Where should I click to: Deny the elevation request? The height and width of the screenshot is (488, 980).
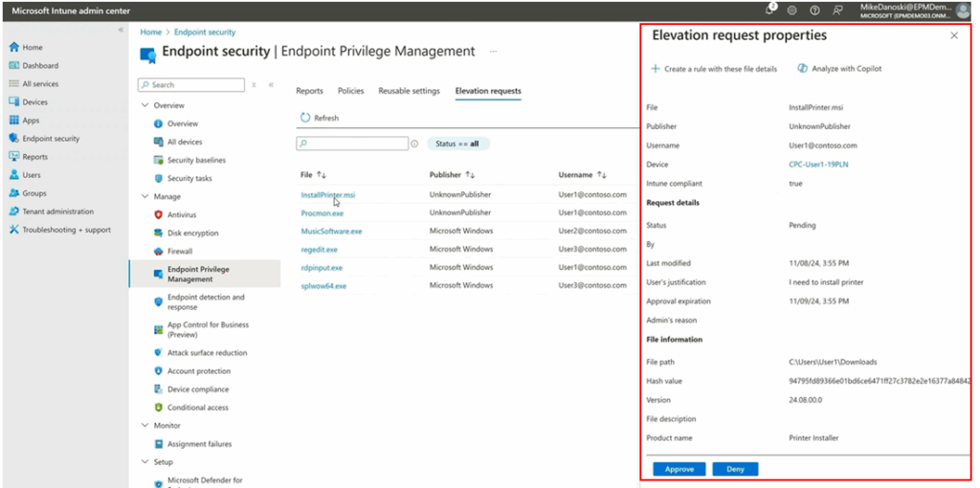click(735, 469)
